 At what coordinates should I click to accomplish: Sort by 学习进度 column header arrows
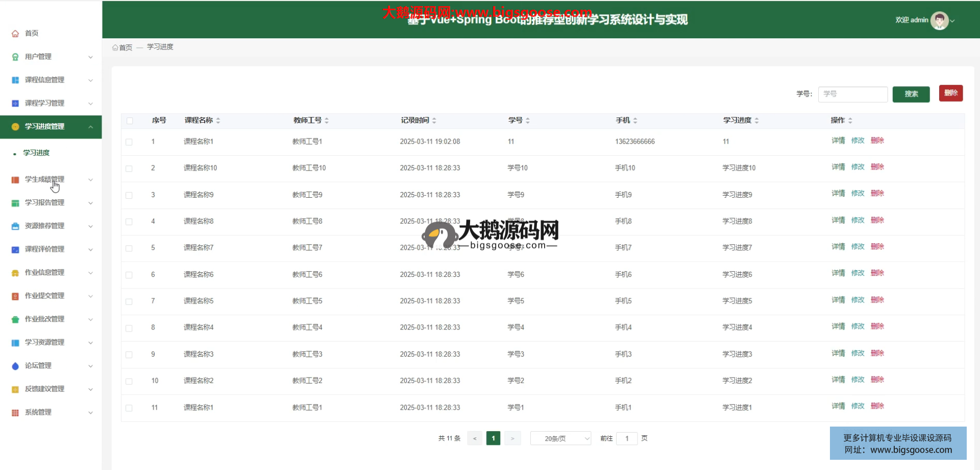pos(756,121)
